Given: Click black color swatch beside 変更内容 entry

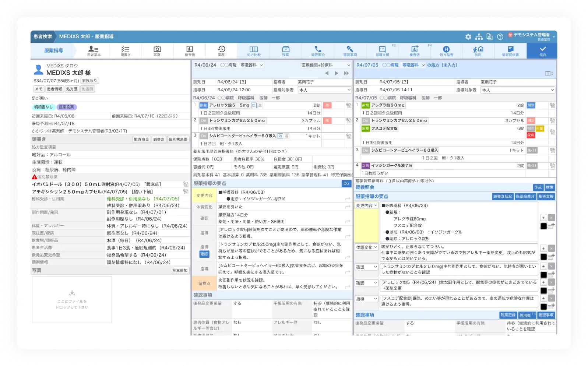Looking at the screenshot, I should (x=543, y=226).
